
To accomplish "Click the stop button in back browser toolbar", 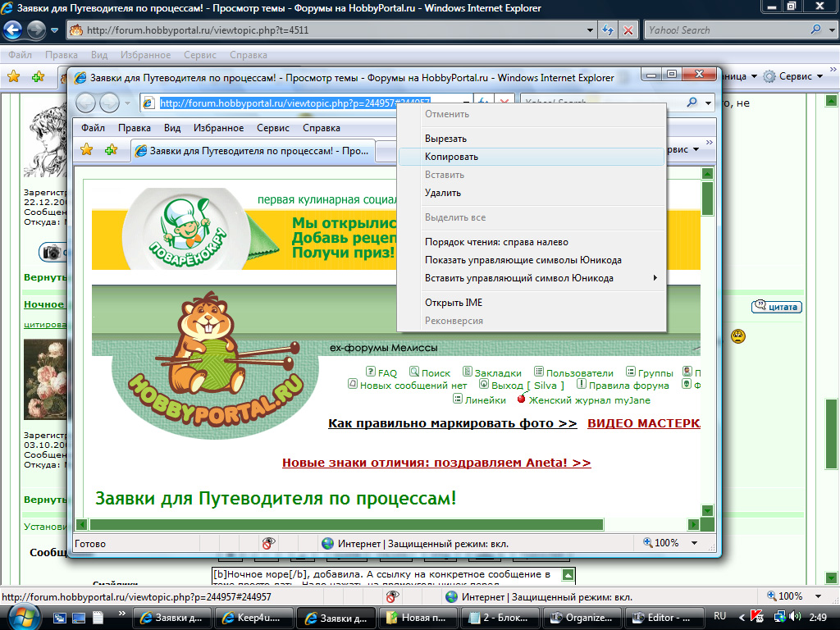I will (628, 30).
